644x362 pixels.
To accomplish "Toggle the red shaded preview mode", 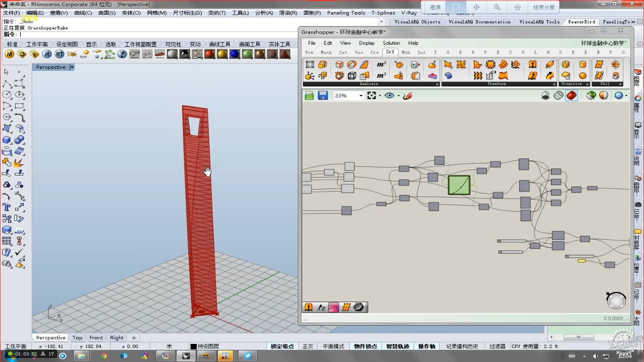I will click(x=572, y=96).
